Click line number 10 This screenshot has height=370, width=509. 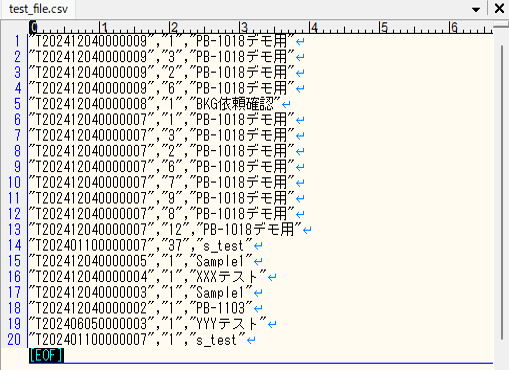[x=14, y=183]
